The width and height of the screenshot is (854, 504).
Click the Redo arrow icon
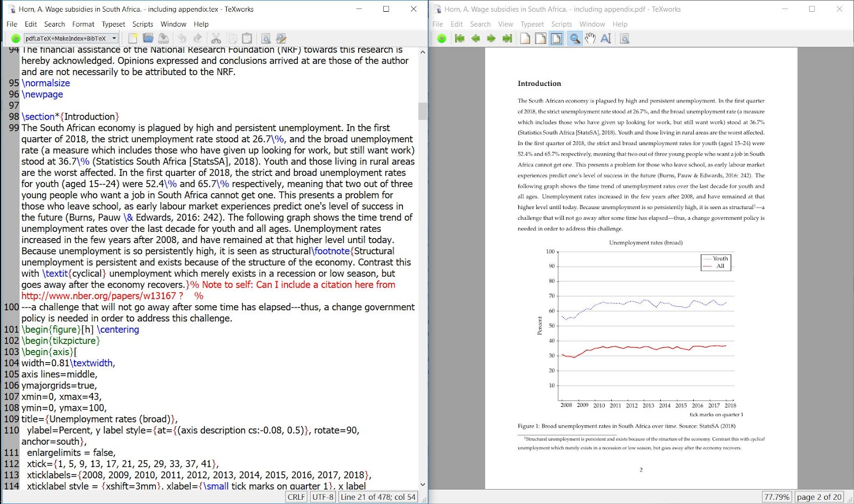pyautogui.click(x=197, y=38)
